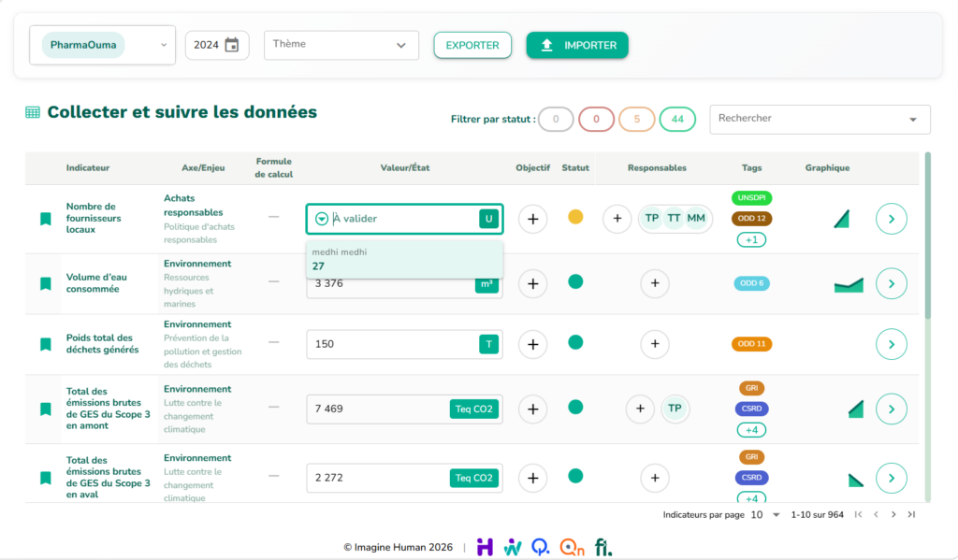This screenshot has width=958, height=560.
Task: Click bookmark icon for Nombre de fournisseurs locaux
Action: 45,219
